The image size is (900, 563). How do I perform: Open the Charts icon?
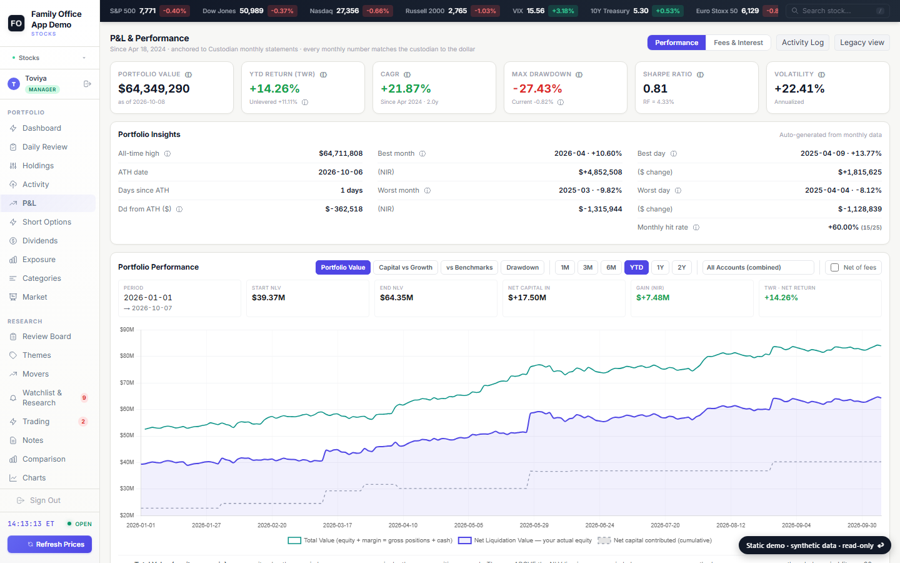13,477
